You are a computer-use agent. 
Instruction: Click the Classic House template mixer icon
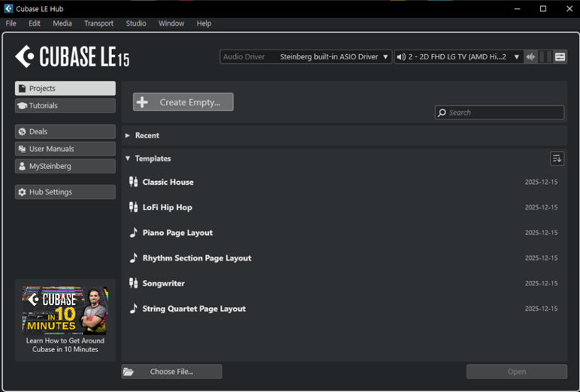134,182
